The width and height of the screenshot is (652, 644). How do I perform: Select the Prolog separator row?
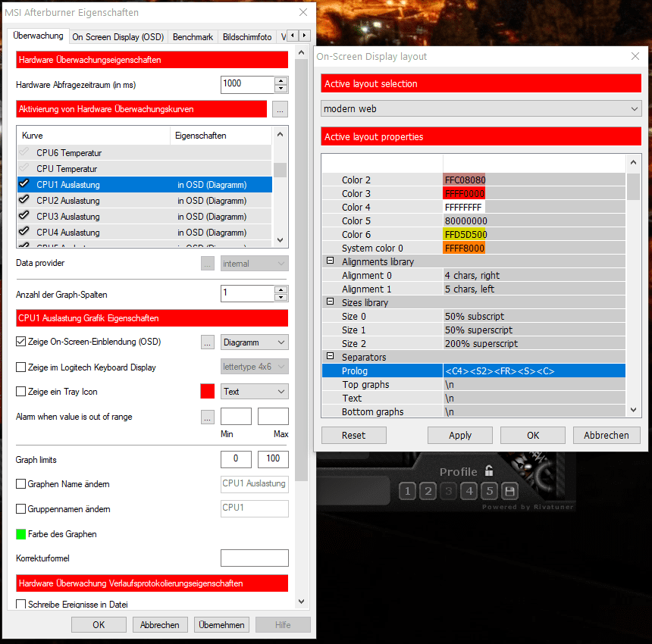click(x=474, y=370)
